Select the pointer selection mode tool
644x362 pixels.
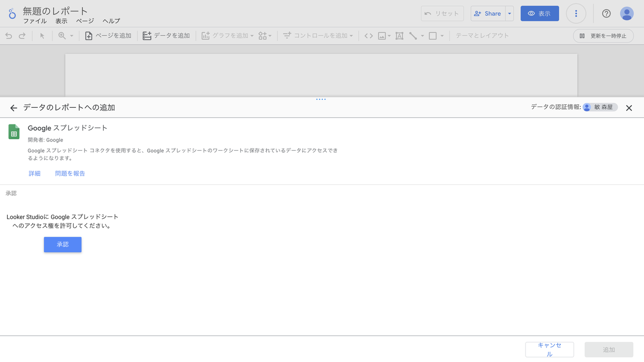click(42, 36)
